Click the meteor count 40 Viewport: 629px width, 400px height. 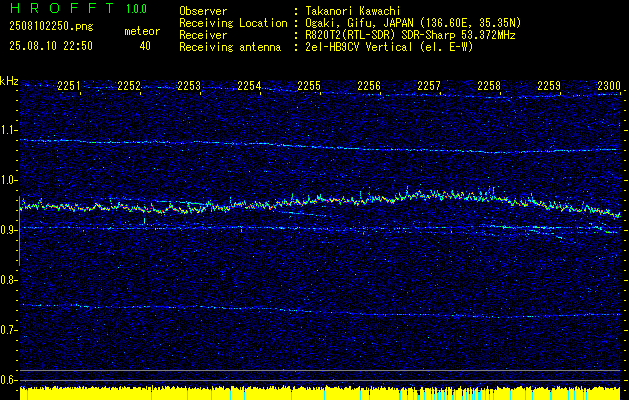145,46
